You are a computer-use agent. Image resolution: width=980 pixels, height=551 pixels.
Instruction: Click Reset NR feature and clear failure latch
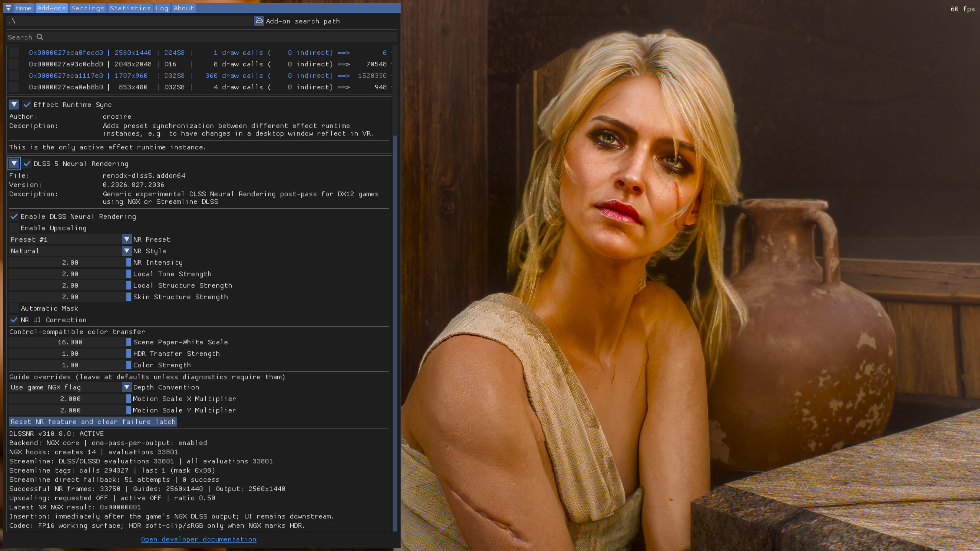tap(93, 422)
